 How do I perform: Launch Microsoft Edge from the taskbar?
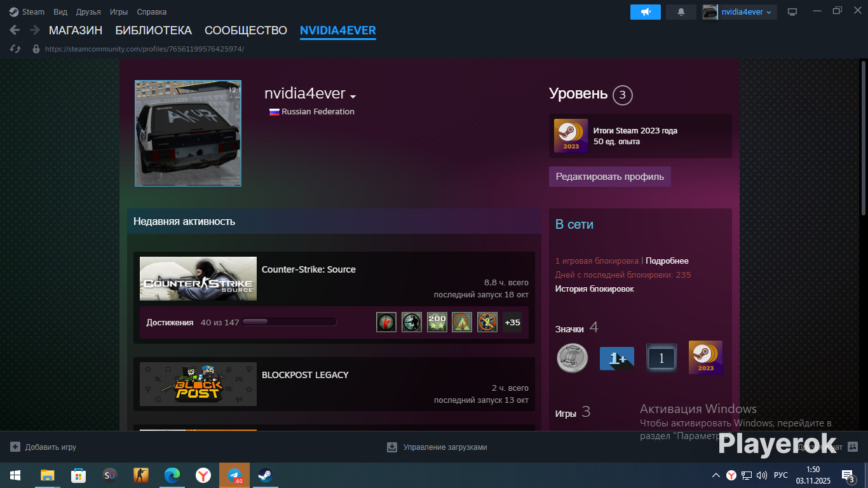[172, 475]
